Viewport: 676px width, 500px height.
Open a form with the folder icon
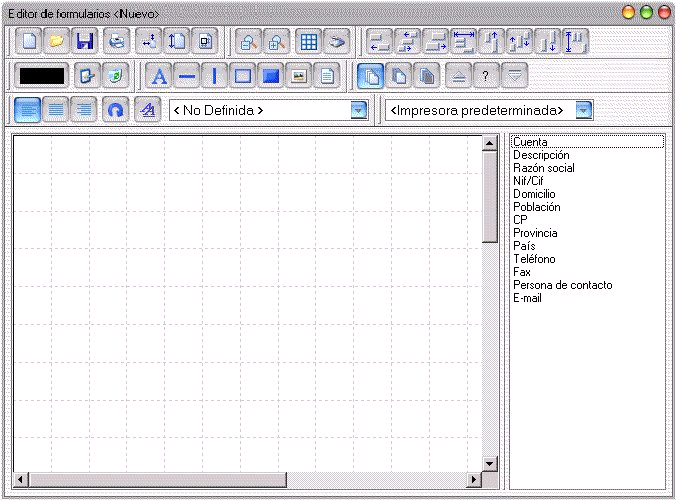pyautogui.click(x=56, y=41)
